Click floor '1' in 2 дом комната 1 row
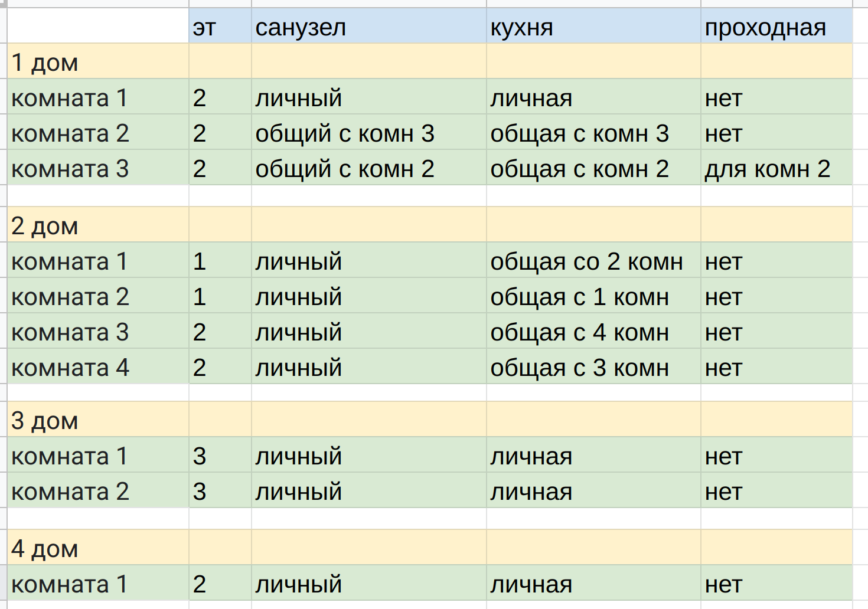 point(220,260)
